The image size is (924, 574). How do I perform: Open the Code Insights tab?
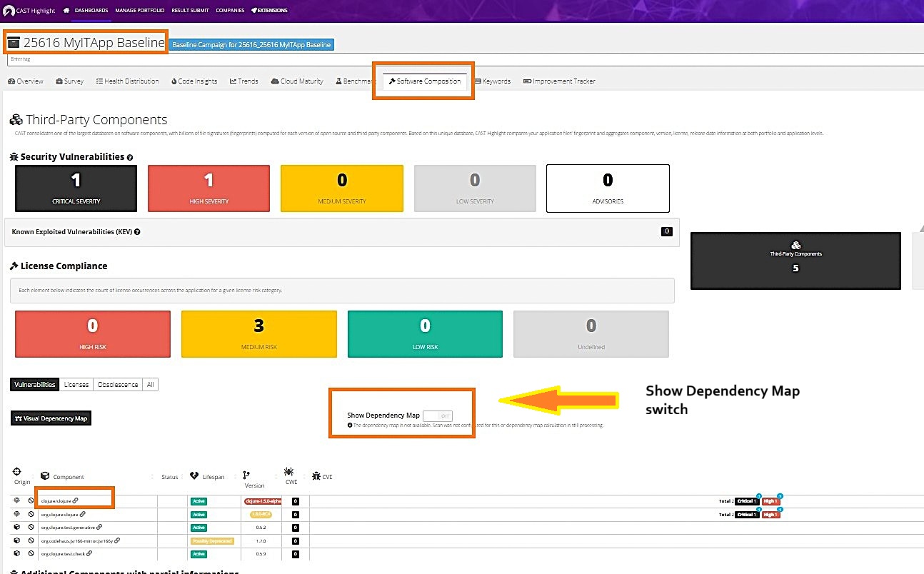(x=194, y=81)
